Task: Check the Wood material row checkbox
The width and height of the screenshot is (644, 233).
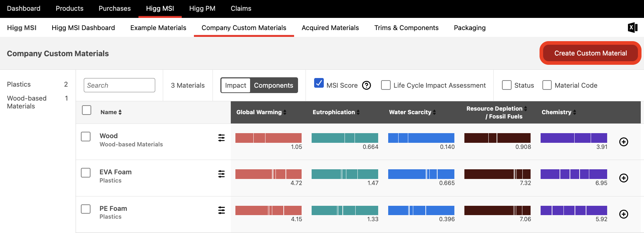Action: coord(86,136)
